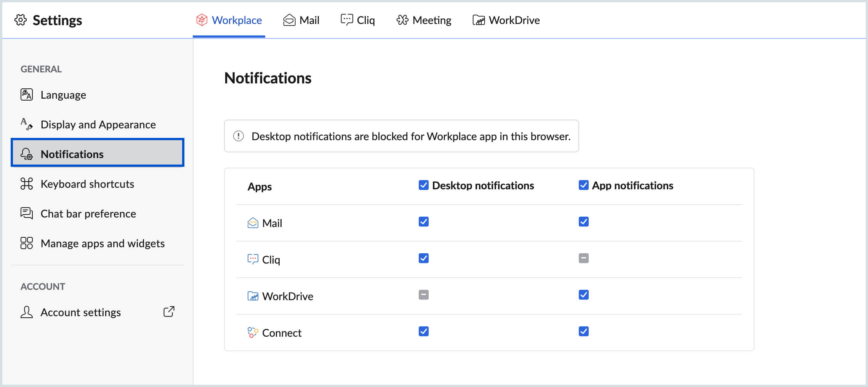Open Account settings in a new window
The image size is (868, 387).
169,312
